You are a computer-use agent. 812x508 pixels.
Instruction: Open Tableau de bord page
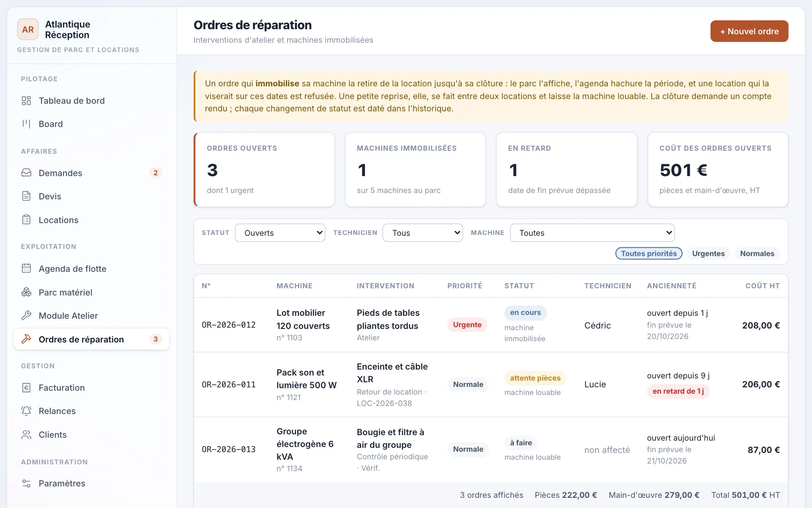pyautogui.click(x=91, y=101)
